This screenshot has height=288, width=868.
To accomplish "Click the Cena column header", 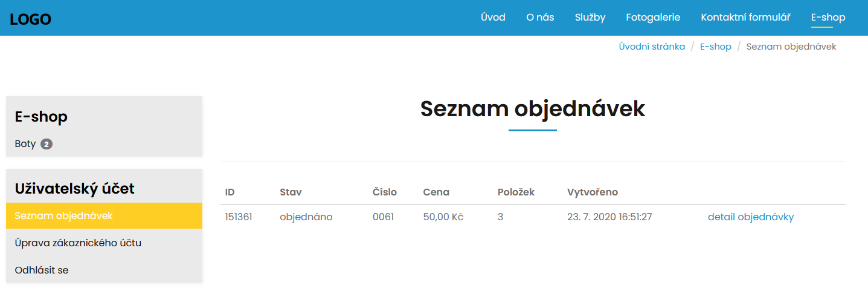I will 436,192.
